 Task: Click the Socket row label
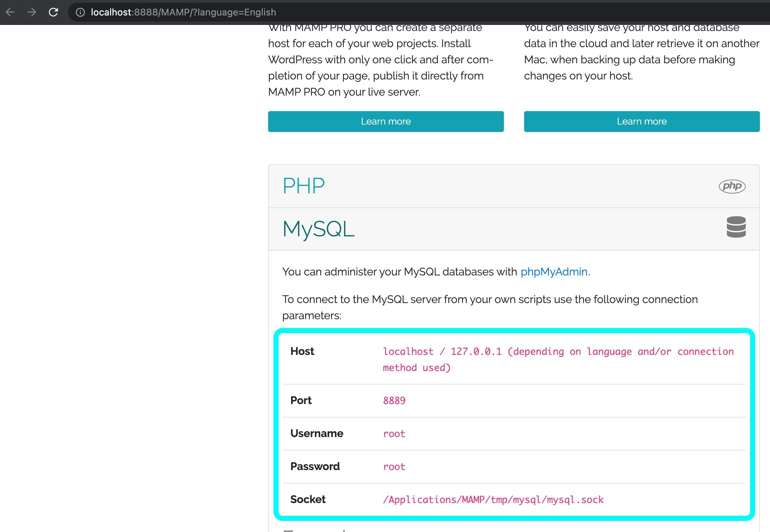coord(308,499)
